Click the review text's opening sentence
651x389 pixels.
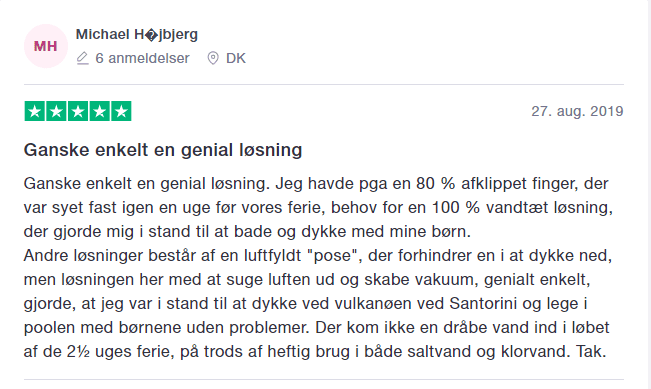[x=145, y=183]
